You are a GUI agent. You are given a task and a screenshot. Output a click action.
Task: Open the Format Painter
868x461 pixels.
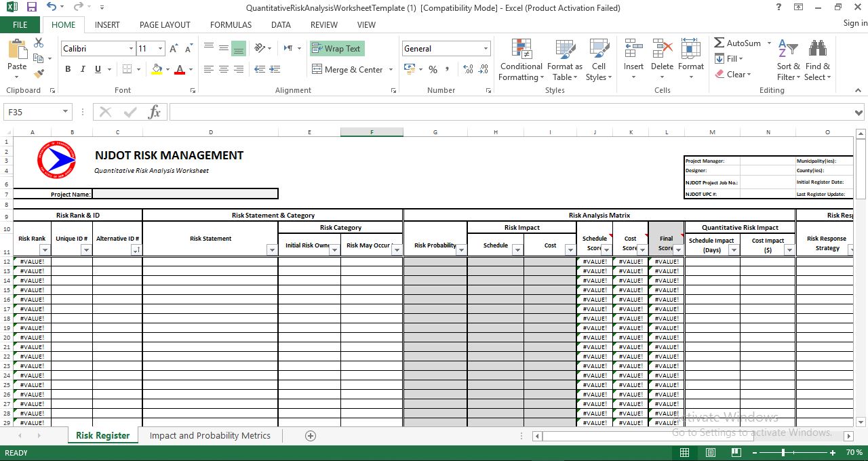(x=39, y=75)
